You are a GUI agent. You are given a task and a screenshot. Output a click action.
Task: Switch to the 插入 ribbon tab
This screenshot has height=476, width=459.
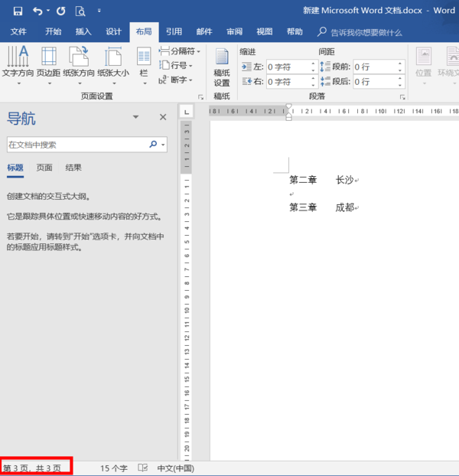coord(83,31)
